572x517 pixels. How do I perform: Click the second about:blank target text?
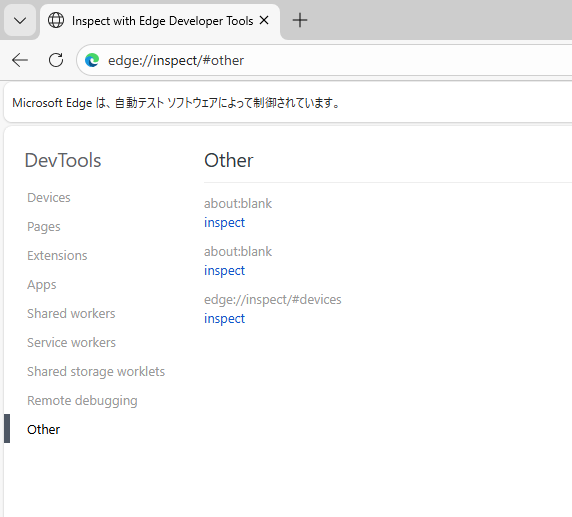(238, 251)
